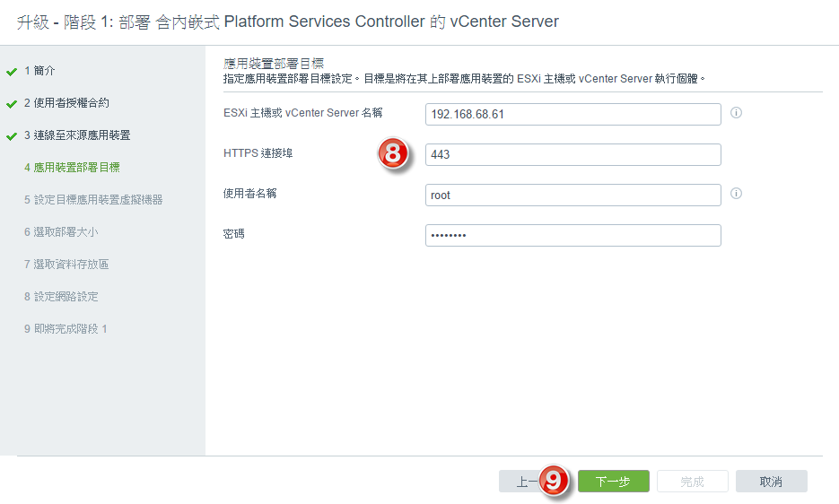Click the label '使用者名稱'

pos(249,194)
